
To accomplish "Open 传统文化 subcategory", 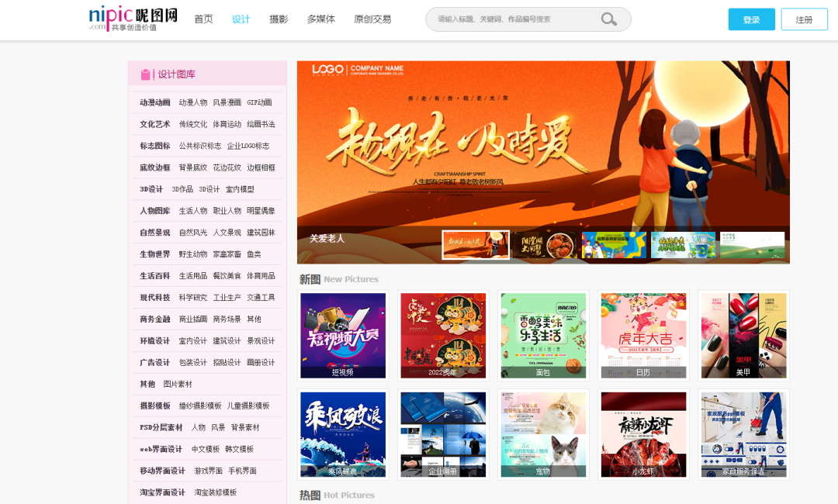I will 193,124.
